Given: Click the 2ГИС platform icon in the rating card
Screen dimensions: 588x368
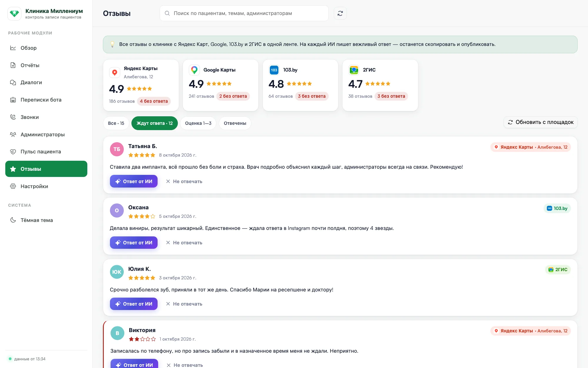Looking at the screenshot, I should [354, 70].
